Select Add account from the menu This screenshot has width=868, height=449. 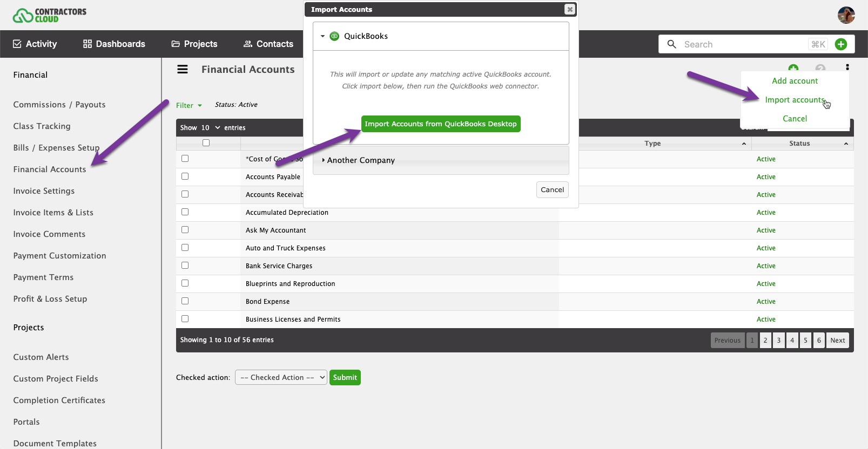[795, 81]
